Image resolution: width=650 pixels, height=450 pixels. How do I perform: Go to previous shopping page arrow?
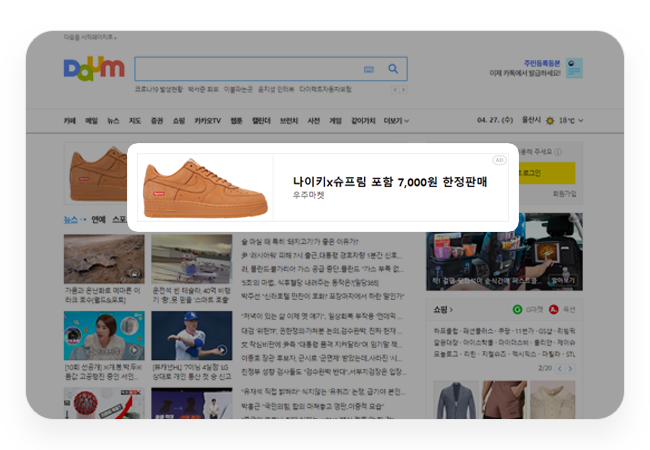pyautogui.click(x=560, y=368)
